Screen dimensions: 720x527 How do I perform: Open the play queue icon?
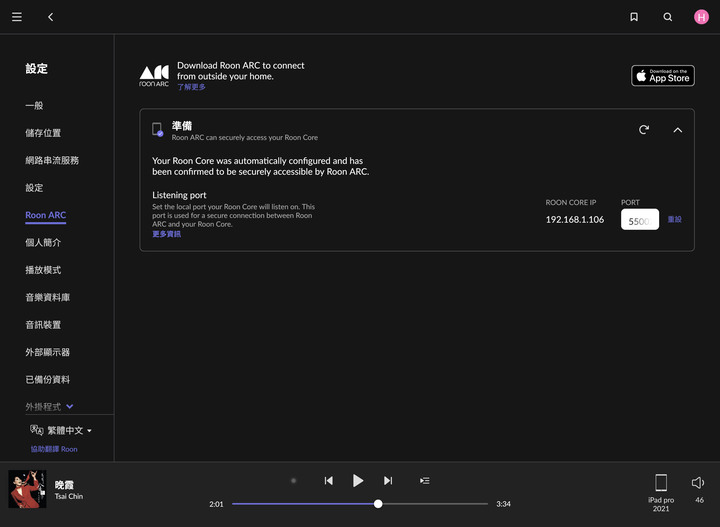(x=425, y=481)
